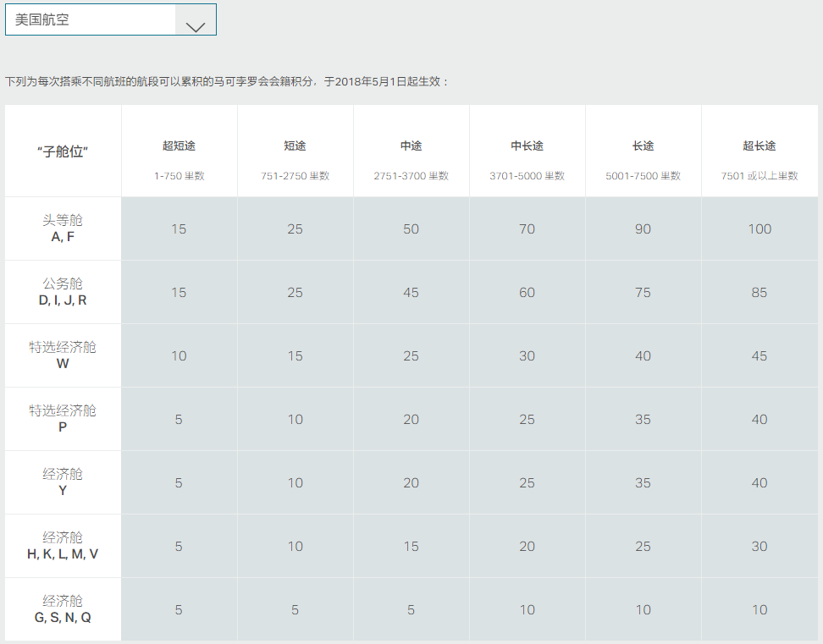The height and width of the screenshot is (644, 823).
Task: Click the chevron arrow of airline selector
Action: tap(196, 27)
